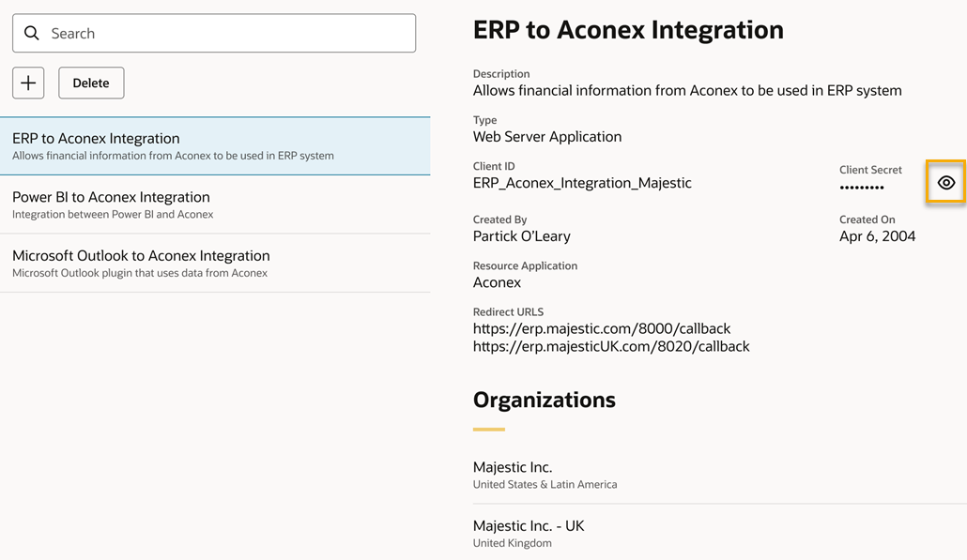Viewport: 967px width, 560px height.
Task: Select ERP to Aconex Integration in the list
Action: pos(215,146)
